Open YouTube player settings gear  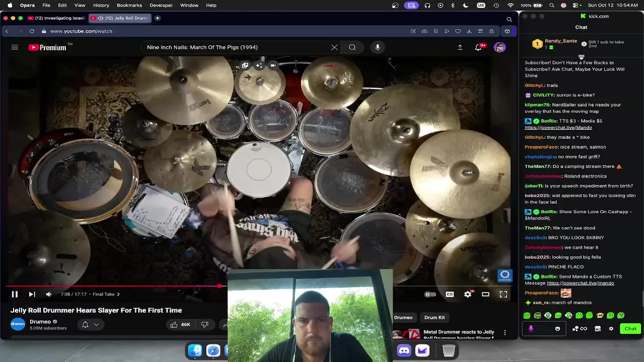click(x=468, y=294)
